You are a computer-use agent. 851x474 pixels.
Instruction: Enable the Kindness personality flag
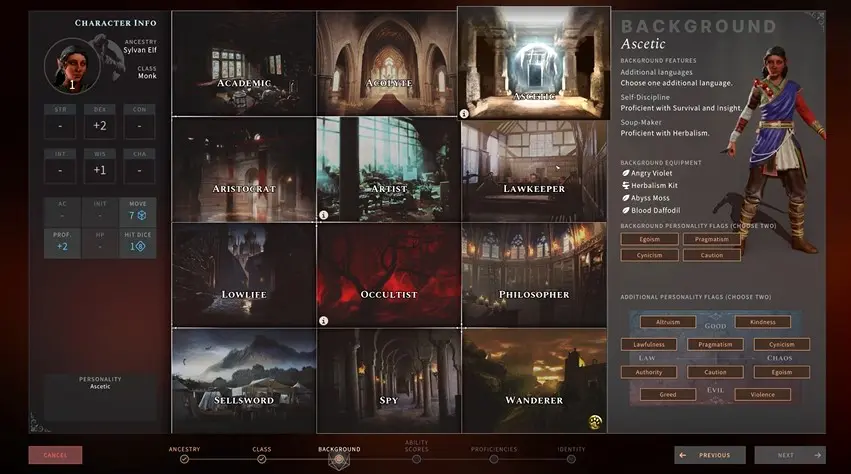tap(762, 322)
